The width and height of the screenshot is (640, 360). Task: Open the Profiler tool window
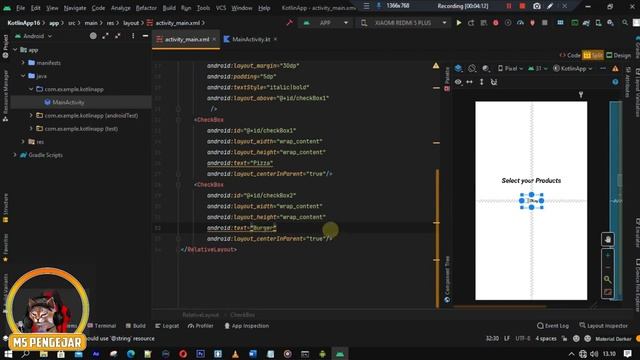coord(200,326)
